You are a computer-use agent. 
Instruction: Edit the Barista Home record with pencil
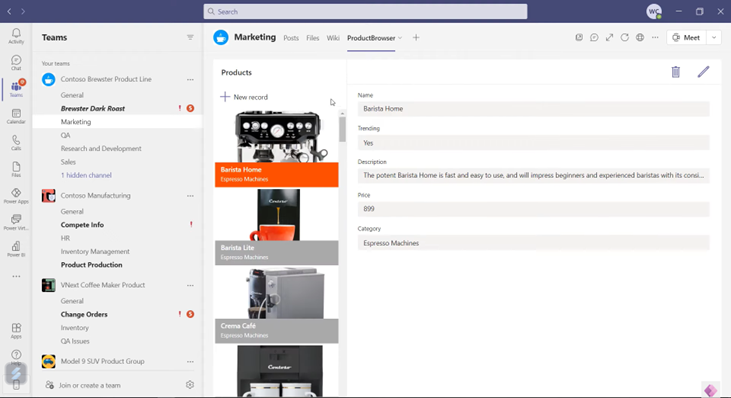[x=703, y=72]
